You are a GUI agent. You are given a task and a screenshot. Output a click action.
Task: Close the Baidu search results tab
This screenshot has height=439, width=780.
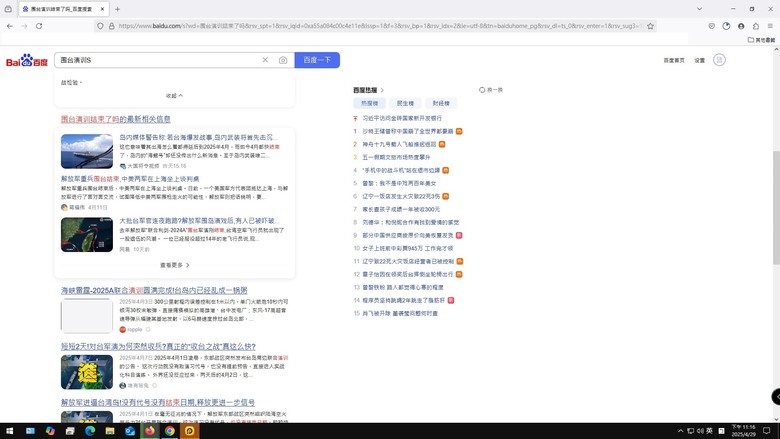102,9
